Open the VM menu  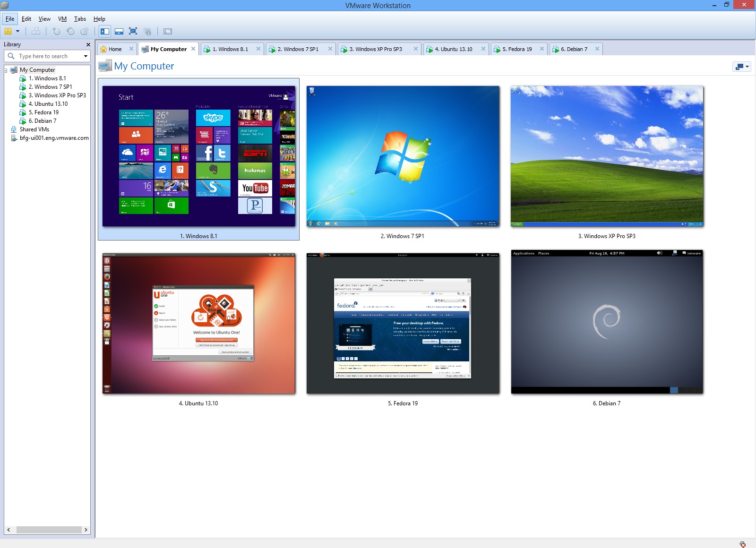pos(62,19)
